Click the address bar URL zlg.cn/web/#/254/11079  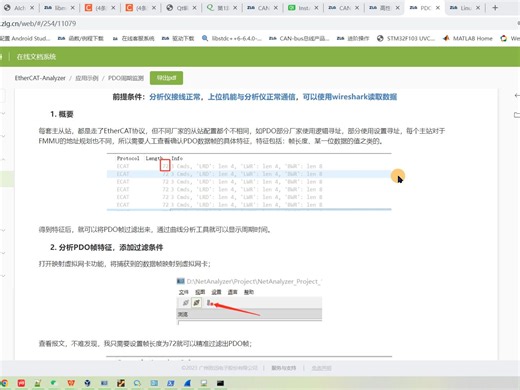pos(38,23)
